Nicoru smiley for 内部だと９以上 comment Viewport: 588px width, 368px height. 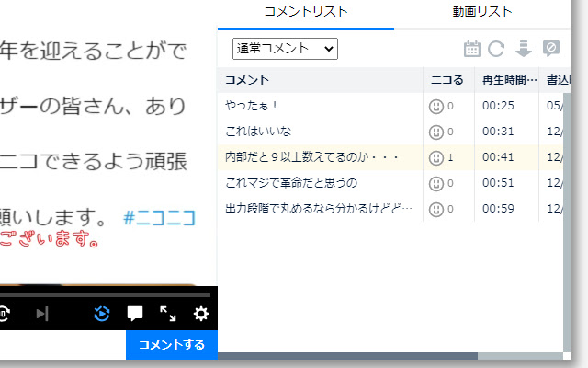click(x=436, y=158)
